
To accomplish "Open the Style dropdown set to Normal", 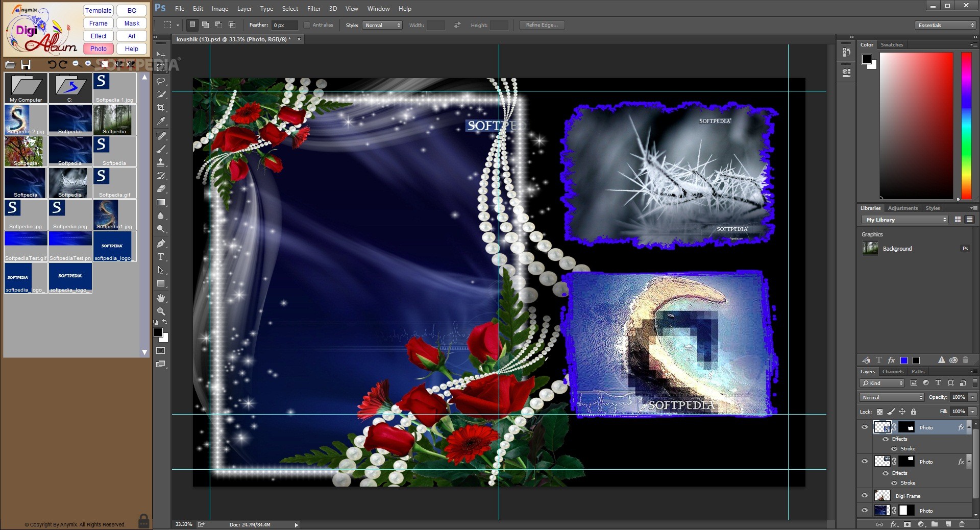I will (x=383, y=25).
